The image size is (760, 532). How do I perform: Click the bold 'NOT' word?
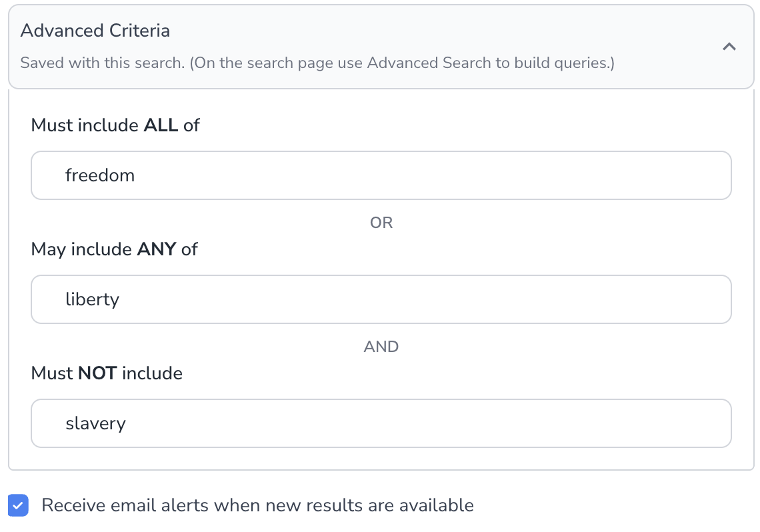click(97, 373)
